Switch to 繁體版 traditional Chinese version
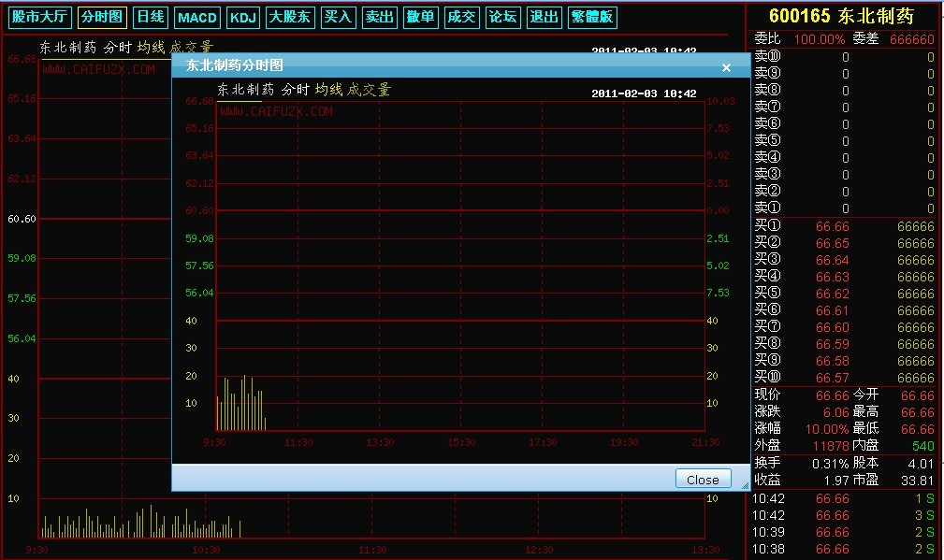This screenshot has width=944, height=560. tap(593, 17)
